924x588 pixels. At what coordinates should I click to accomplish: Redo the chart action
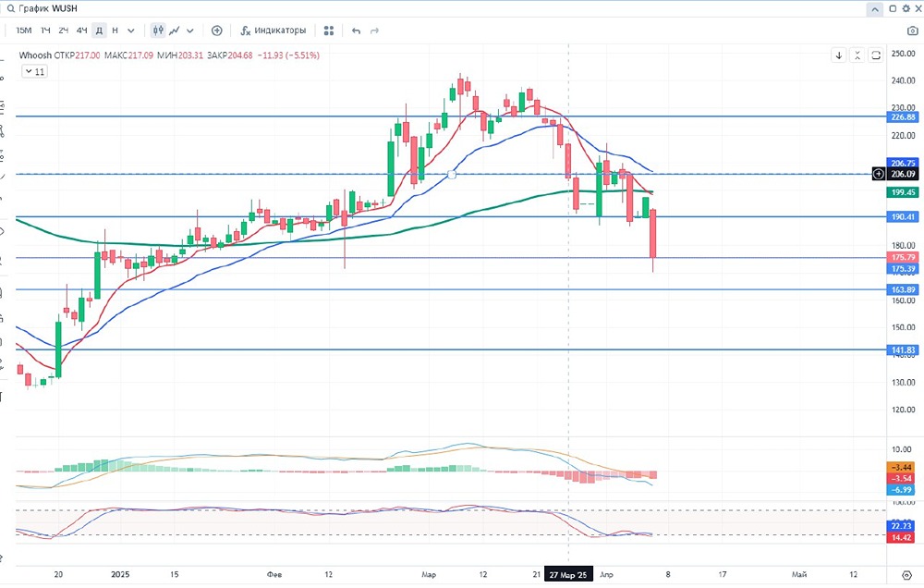click(x=374, y=31)
